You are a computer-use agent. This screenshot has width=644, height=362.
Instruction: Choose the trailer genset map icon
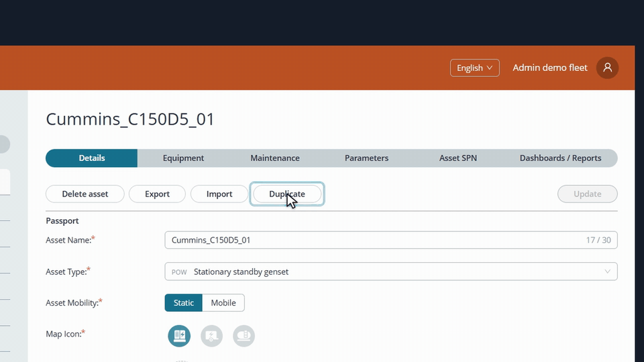pos(211,336)
